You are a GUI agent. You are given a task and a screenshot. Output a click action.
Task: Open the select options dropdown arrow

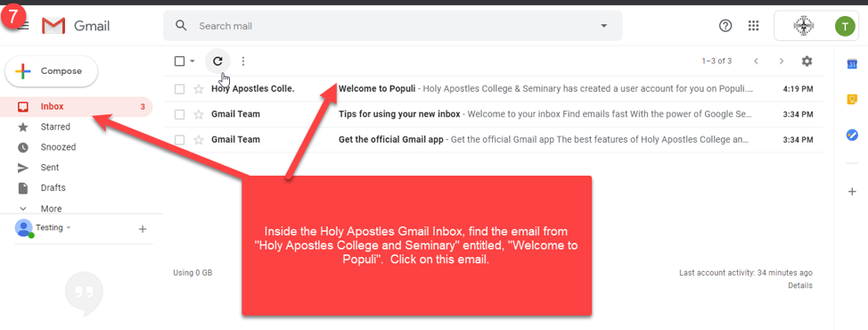pos(192,62)
